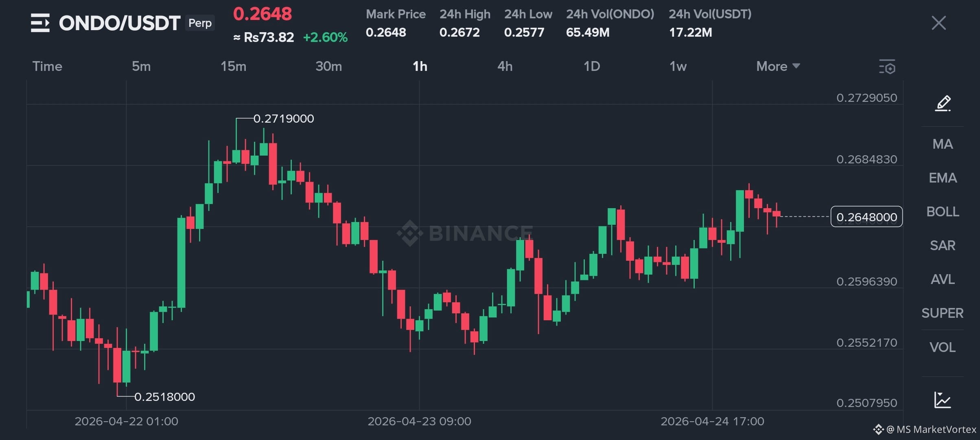Screen dimensions: 980x440
Task: Select the 30m timeframe
Action: coord(329,66)
